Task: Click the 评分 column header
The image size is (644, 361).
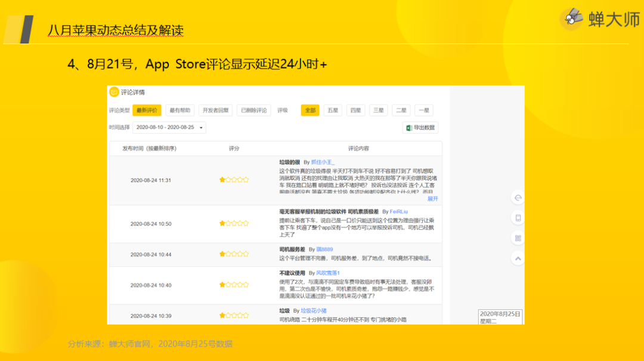Action: pos(234,149)
